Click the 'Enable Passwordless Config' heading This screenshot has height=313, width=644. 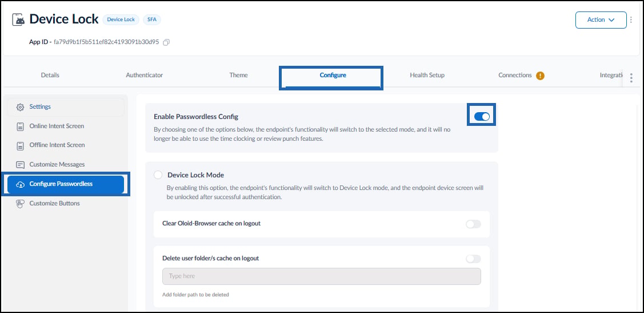pos(196,117)
